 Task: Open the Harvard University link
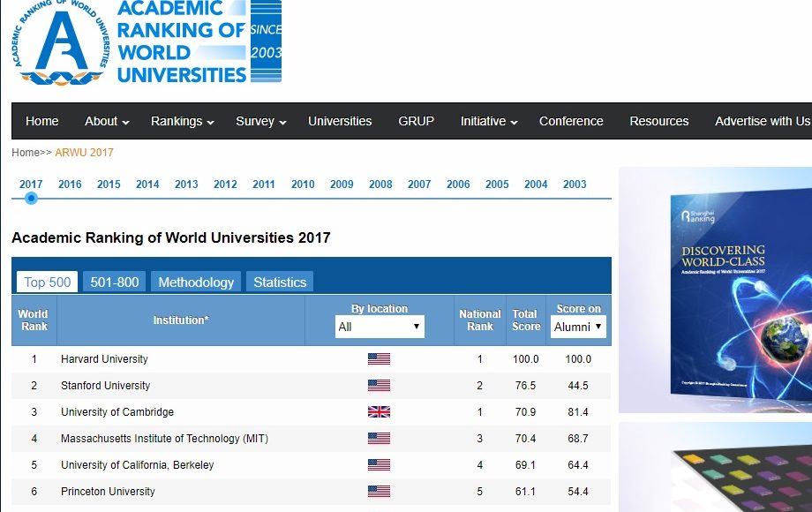coord(104,359)
